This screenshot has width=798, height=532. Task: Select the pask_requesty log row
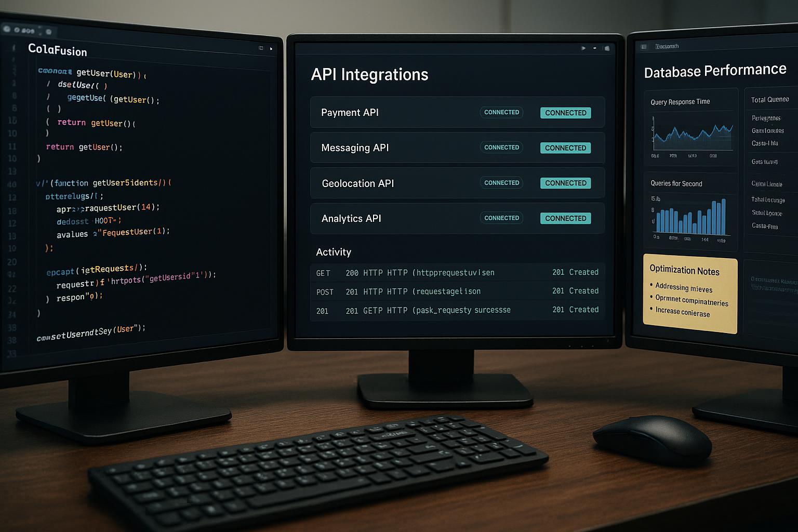point(457,310)
